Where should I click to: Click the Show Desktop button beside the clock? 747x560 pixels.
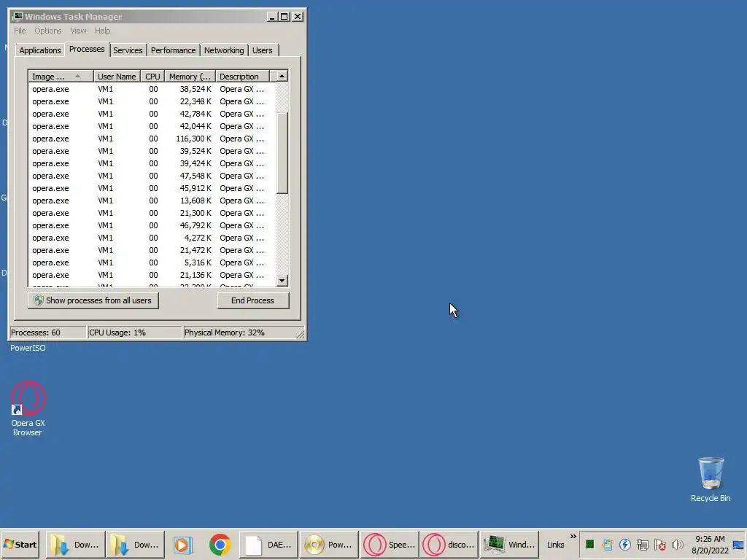[738, 545]
